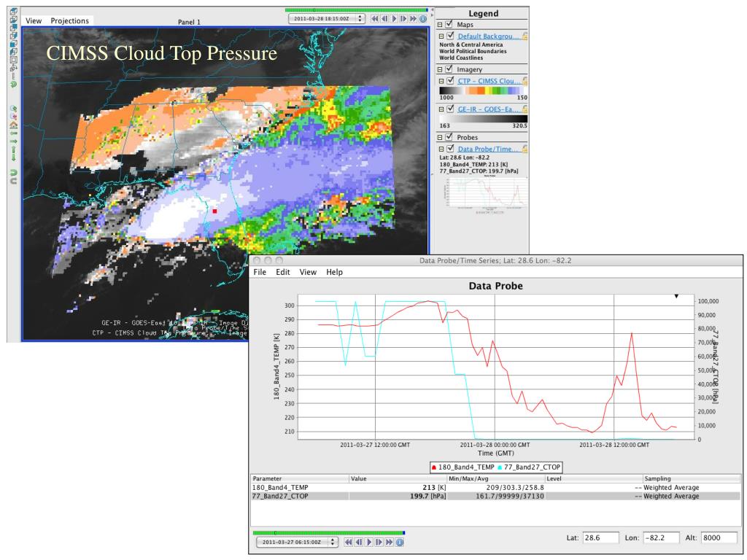Click the green circular reset icon
747x560 pixels.
point(14,84)
